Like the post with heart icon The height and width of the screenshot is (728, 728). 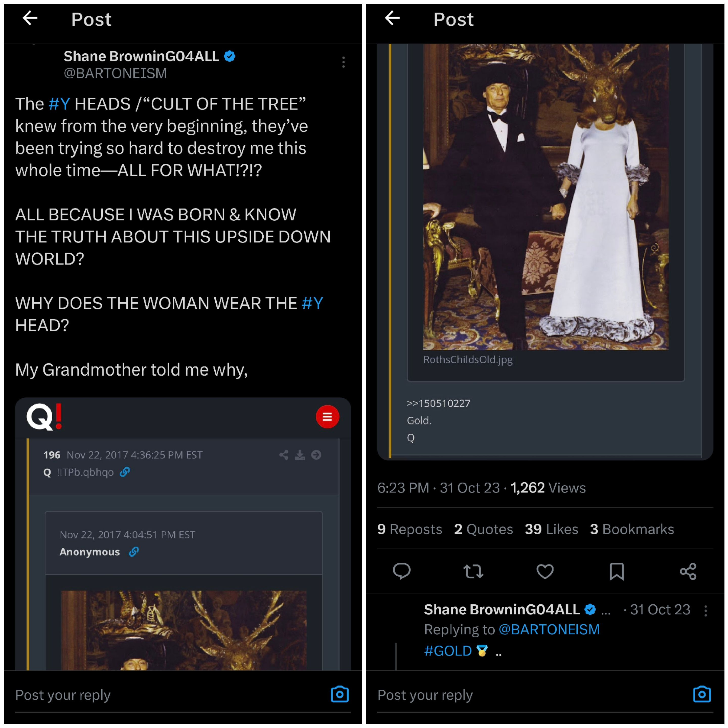[x=545, y=571]
